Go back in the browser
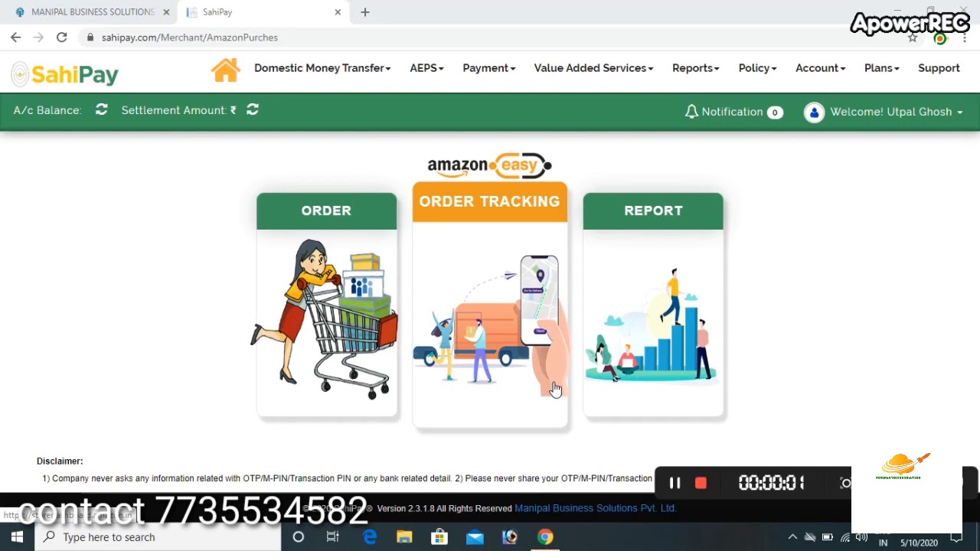 click(16, 37)
